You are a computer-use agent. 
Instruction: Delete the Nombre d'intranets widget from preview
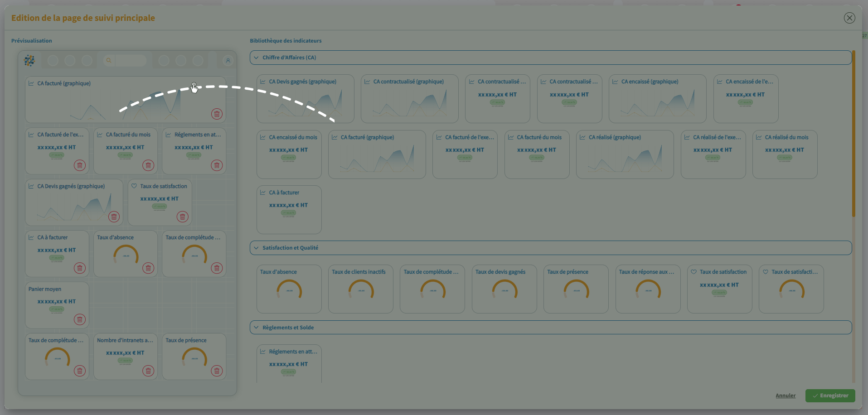tap(148, 371)
